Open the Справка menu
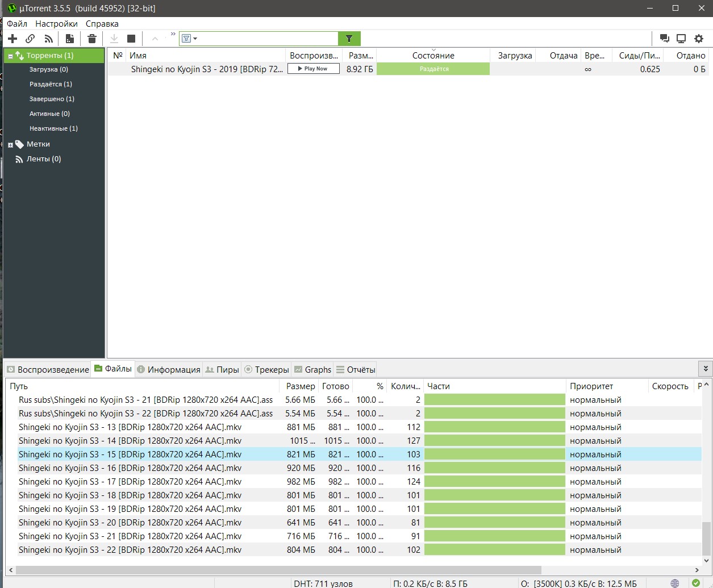This screenshot has height=588, width=713. pyautogui.click(x=102, y=24)
